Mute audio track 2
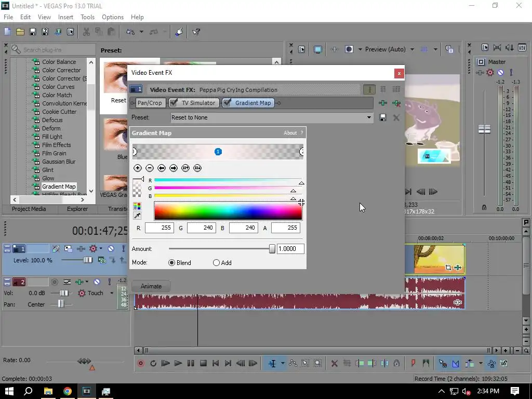This screenshot has width=532, height=399. click(x=97, y=282)
